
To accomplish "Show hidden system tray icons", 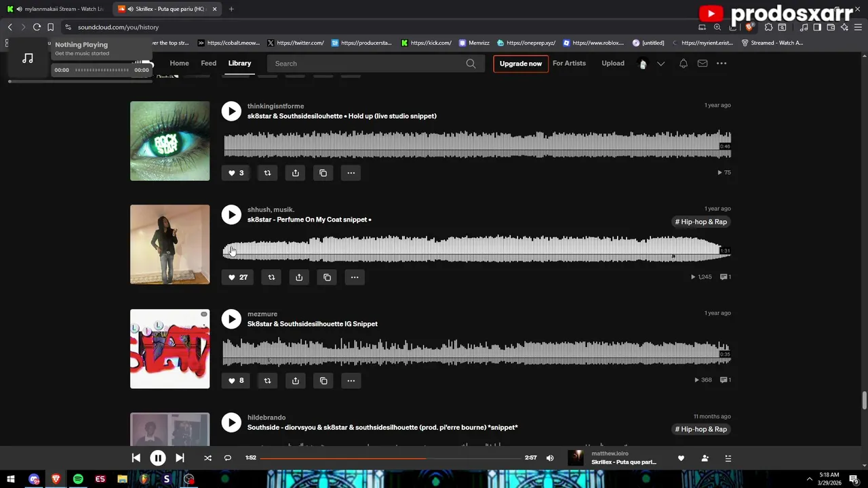I will (x=809, y=479).
